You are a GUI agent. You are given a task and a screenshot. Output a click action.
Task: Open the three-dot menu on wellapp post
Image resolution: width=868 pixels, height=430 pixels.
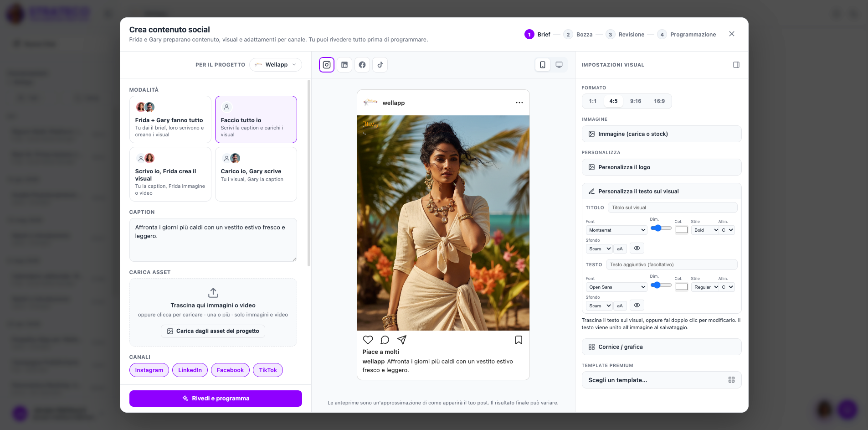[x=519, y=103]
